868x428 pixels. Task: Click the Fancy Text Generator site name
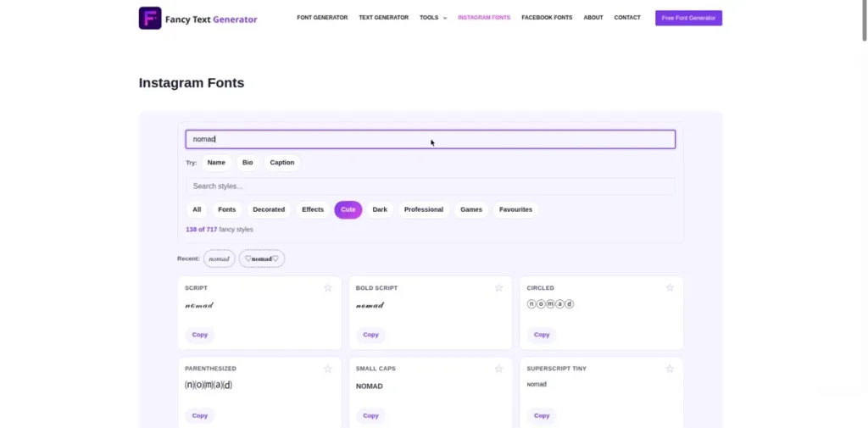click(x=211, y=19)
